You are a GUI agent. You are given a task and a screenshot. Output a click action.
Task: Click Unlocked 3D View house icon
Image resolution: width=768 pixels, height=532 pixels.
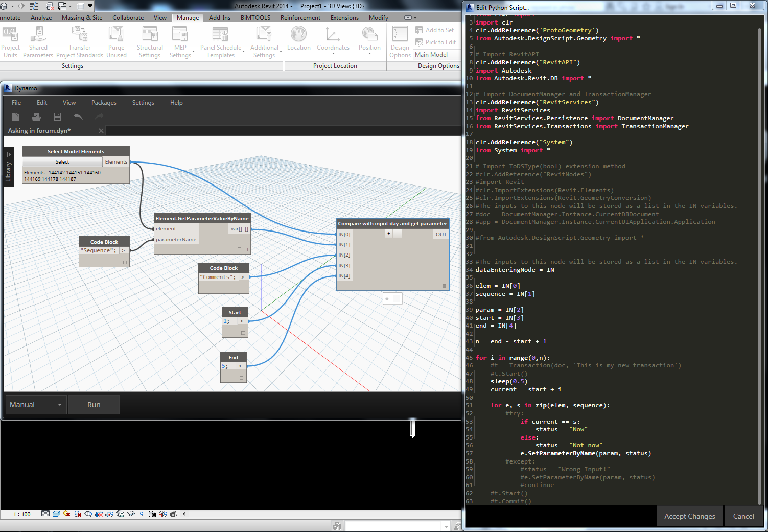[x=120, y=514]
